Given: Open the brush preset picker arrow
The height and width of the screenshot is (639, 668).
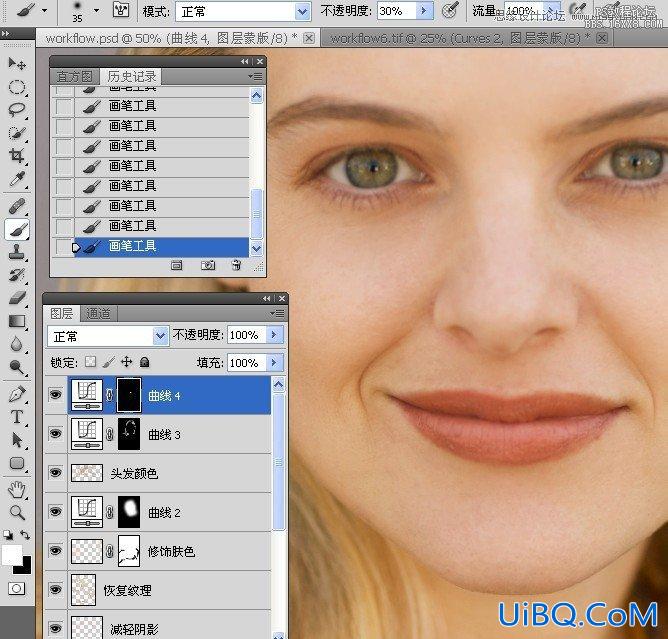Looking at the screenshot, I should [x=97, y=11].
